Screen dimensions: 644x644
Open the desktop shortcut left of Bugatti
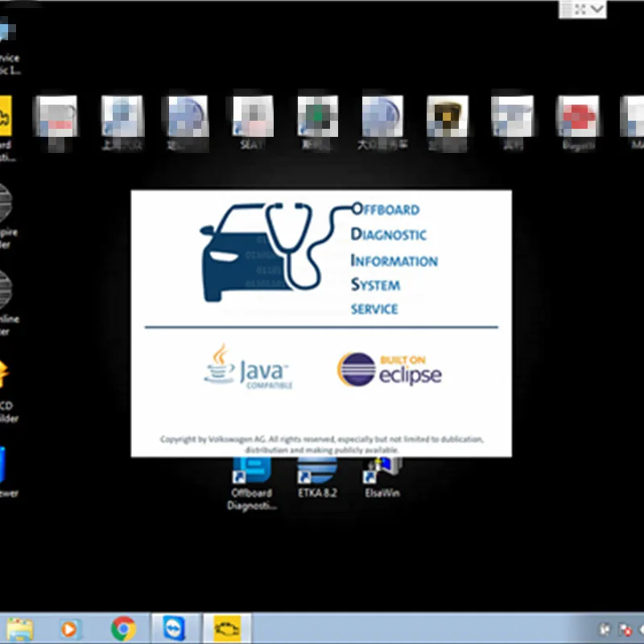click(512, 122)
